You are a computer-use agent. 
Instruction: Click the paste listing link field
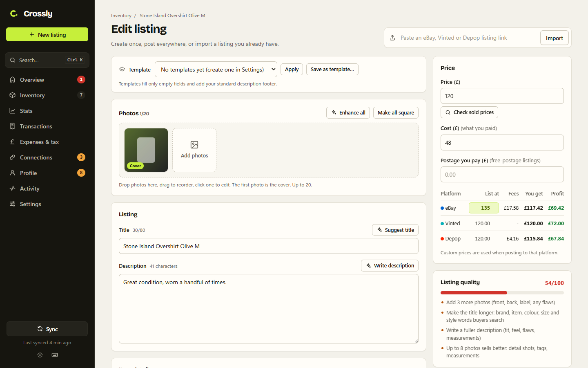click(468, 38)
